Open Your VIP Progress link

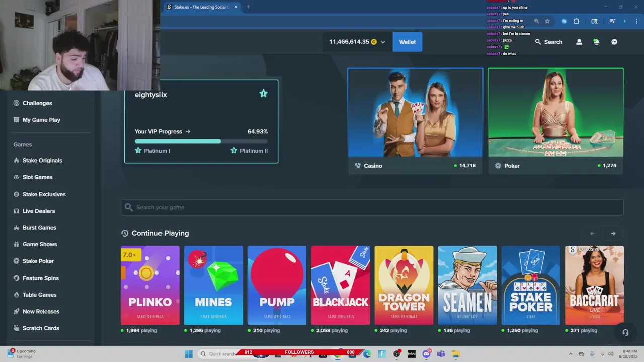(x=163, y=131)
